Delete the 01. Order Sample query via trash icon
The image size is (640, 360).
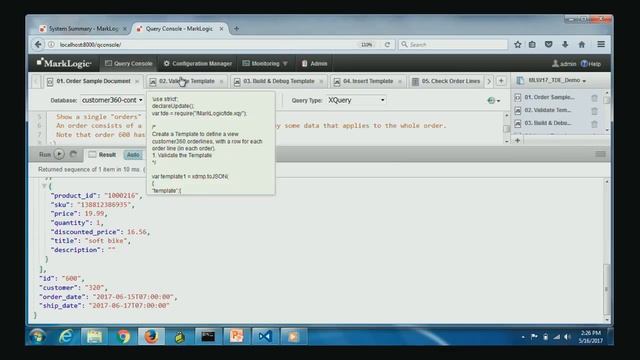[594, 98]
